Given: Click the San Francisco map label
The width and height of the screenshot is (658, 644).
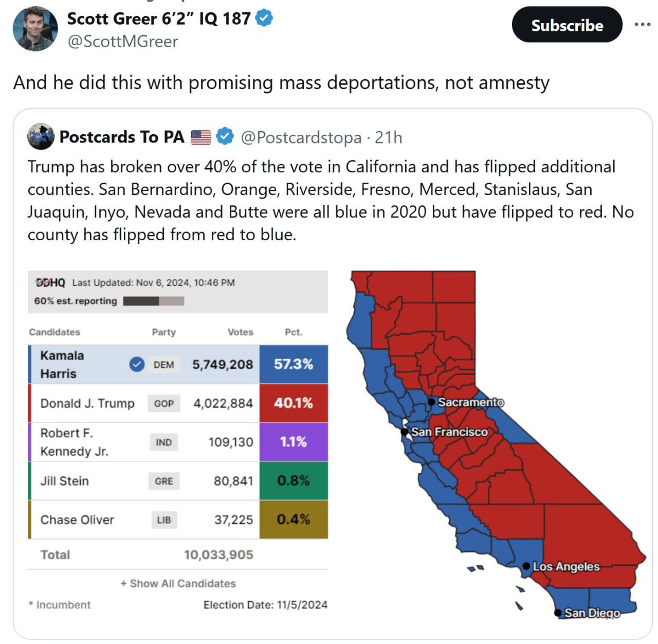Looking at the screenshot, I should coord(449,432).
